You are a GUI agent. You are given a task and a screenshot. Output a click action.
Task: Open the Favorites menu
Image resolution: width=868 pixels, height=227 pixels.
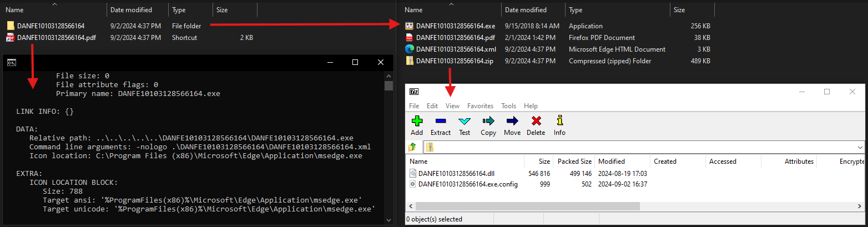[480, 106]
